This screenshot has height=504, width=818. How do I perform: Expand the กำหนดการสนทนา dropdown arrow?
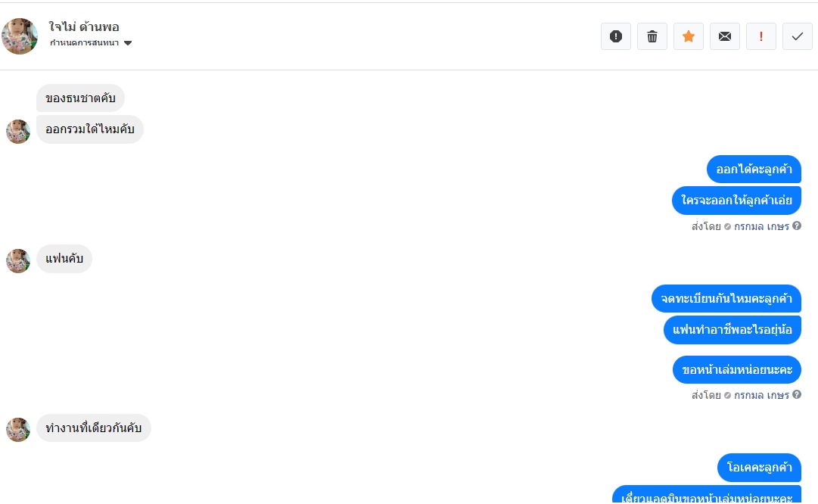click(x=128, y=43)
